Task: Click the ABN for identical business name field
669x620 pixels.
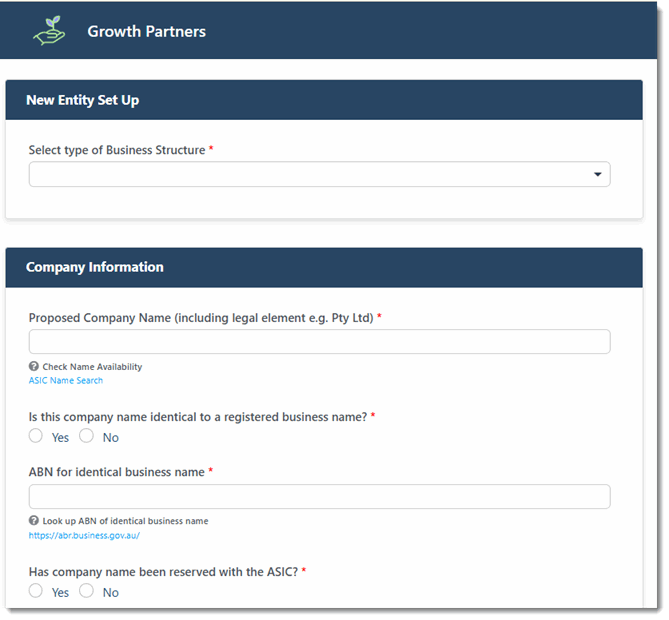Action: point(320,496)
